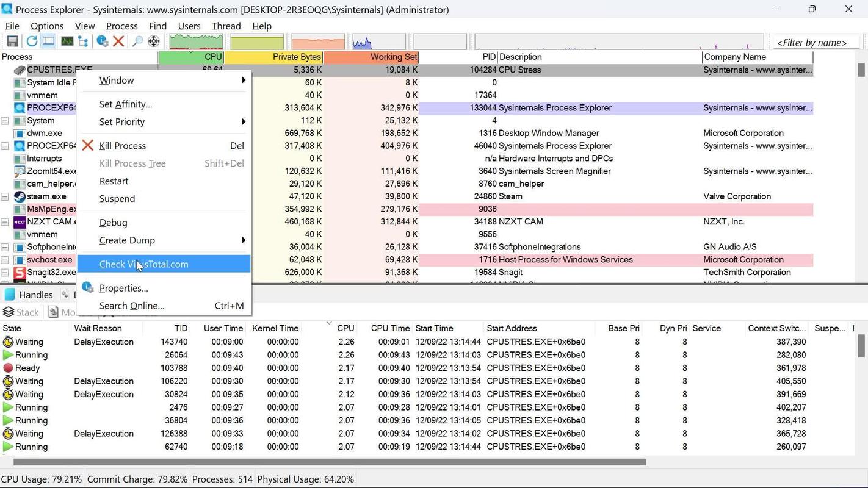The height and width of the screenshot is (488, 868).
Task: Click the Find magnifier toolbar icon
Action: [137, 41]
